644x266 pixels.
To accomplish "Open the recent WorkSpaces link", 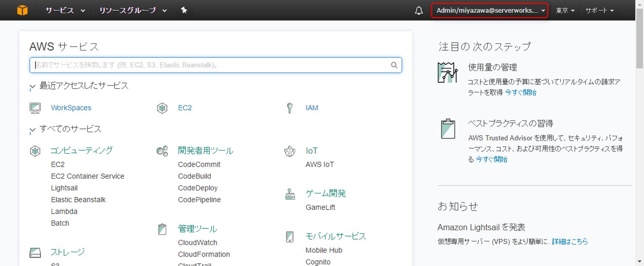I will point(71,108).
